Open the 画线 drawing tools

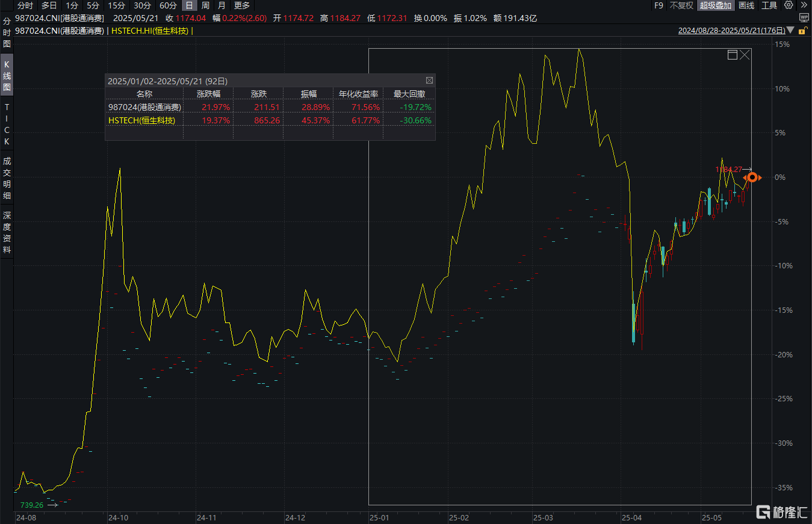click(x=746, y=5)
